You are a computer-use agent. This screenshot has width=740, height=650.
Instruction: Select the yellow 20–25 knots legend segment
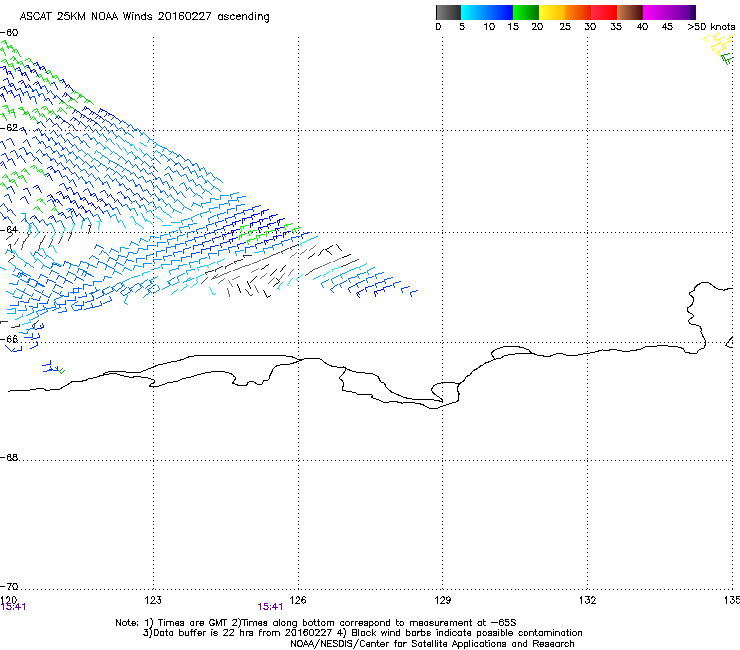552,12
